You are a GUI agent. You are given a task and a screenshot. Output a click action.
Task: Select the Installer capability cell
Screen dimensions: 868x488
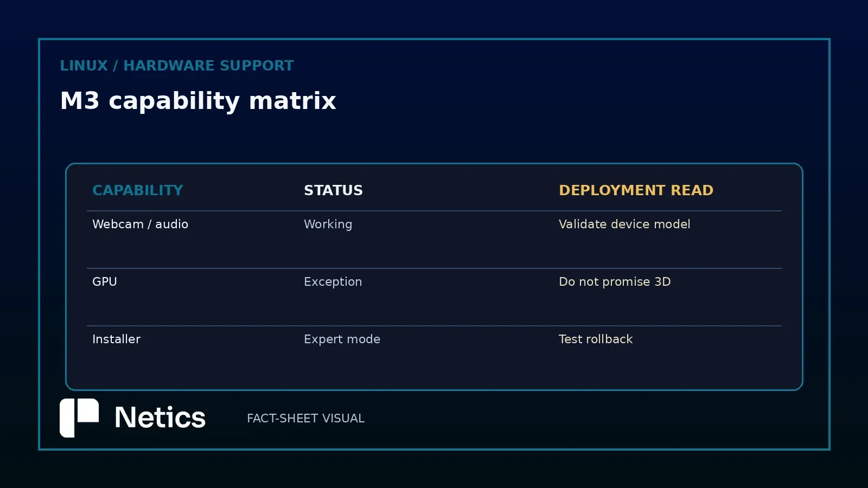click(116, 339)
